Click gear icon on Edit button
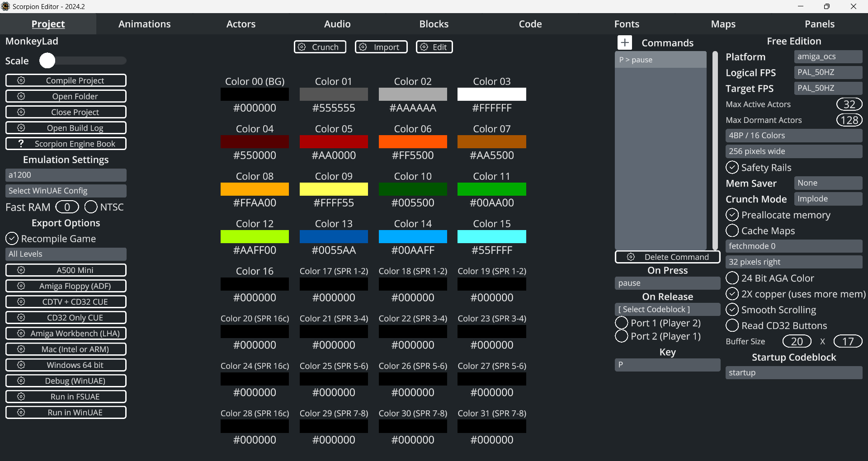This screenshot has height=461, width=868. tap(424, 47)
